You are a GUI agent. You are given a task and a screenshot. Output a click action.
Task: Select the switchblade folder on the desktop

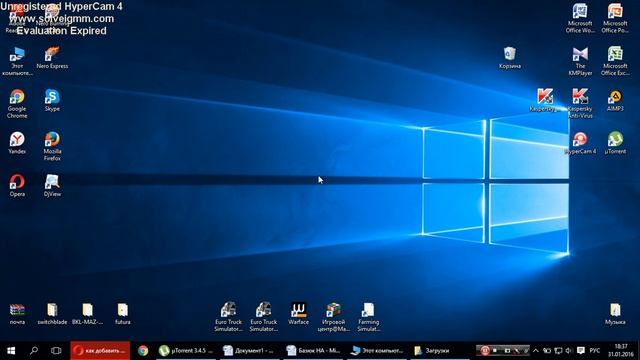point(52,314)
